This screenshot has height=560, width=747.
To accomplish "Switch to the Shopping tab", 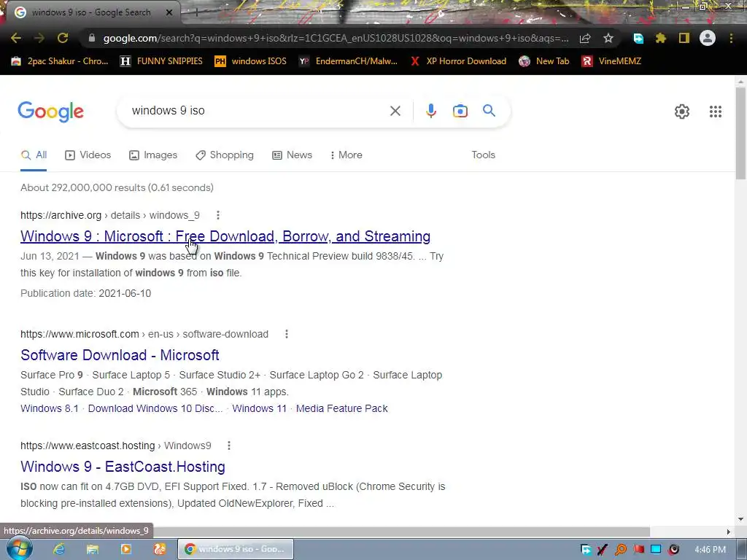I will [x=225, y=155].
